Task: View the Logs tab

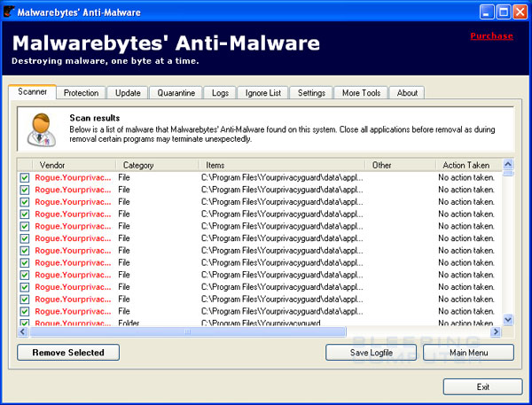Action: click(220, 93)
